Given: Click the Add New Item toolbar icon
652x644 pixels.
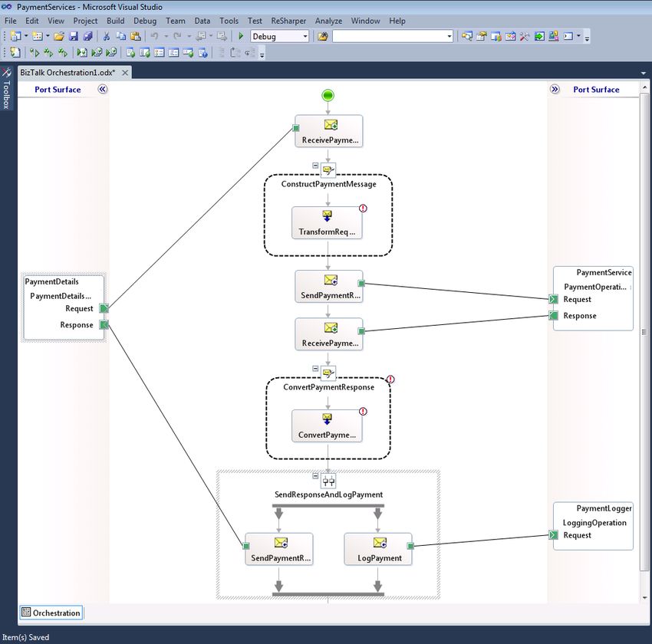Looking at the screenshot, I should [37, 36].
